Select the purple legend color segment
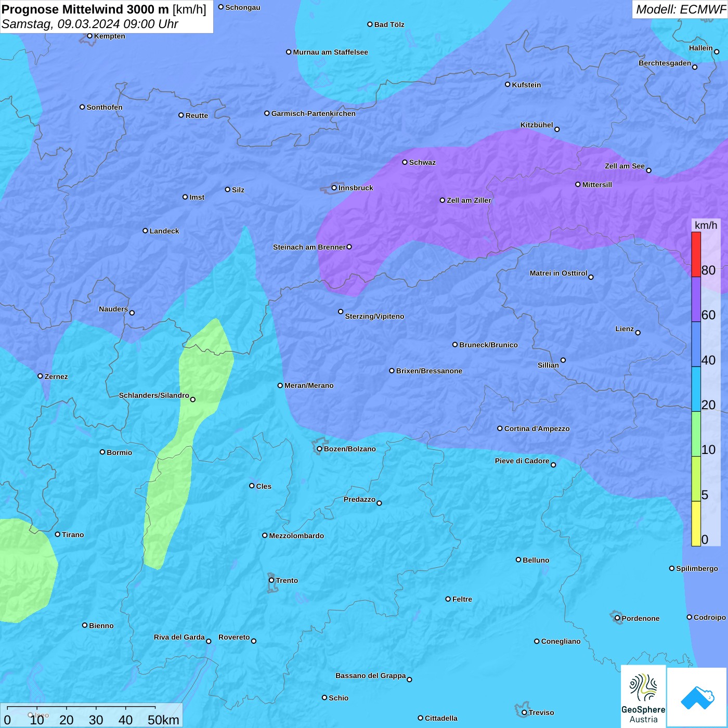728x728 pixels. [x=696, y=300]
